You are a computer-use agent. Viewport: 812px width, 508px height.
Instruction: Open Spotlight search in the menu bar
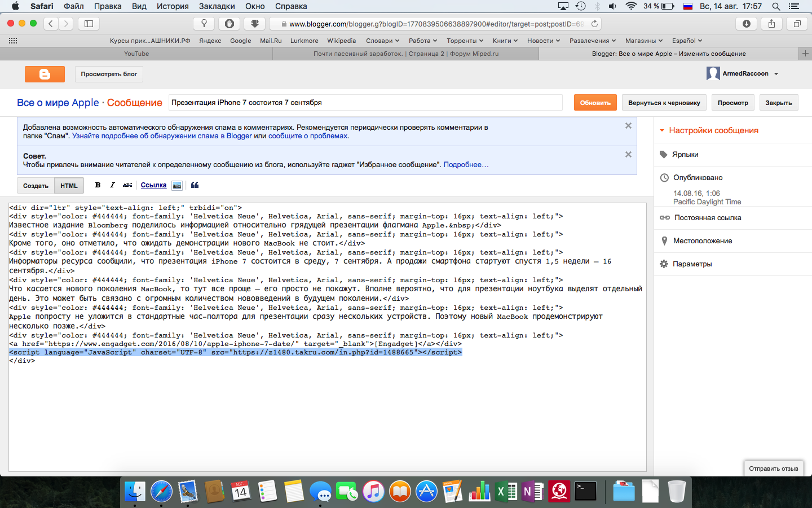coord(776,6)
